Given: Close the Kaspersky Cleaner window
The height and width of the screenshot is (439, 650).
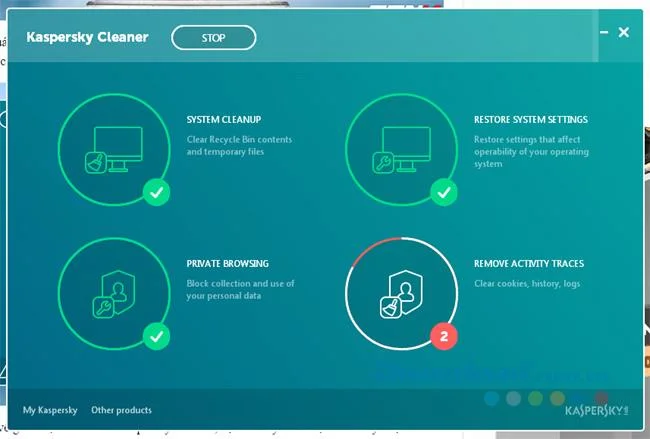Looking at the screenshot, I should (x=624, y=32).
